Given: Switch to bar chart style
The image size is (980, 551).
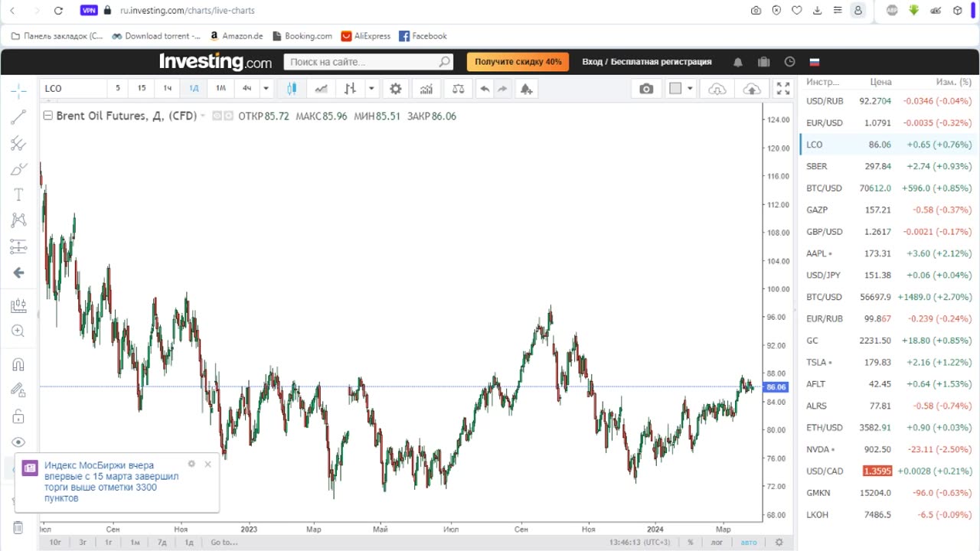Looking at the screenshot, I should (350, 89).
